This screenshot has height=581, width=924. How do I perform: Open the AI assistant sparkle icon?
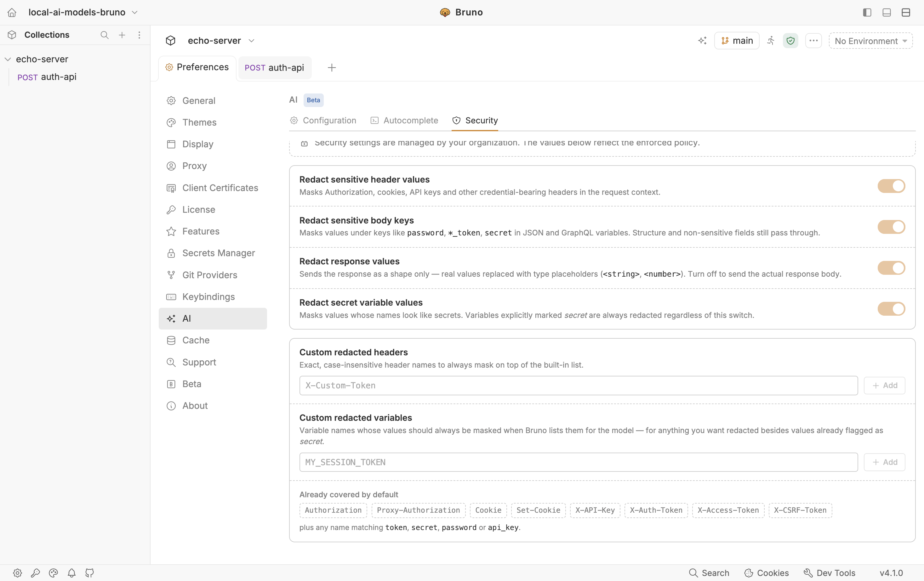702,41
